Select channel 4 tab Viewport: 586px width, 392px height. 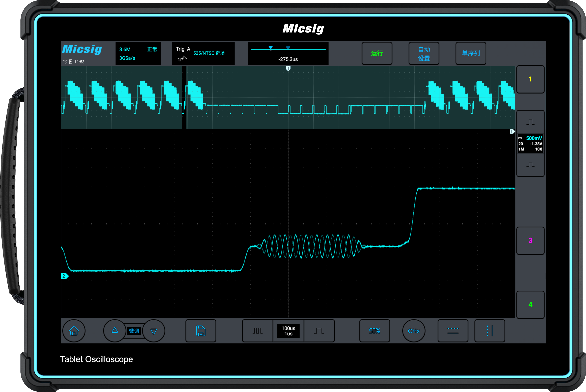pos(530,304)
